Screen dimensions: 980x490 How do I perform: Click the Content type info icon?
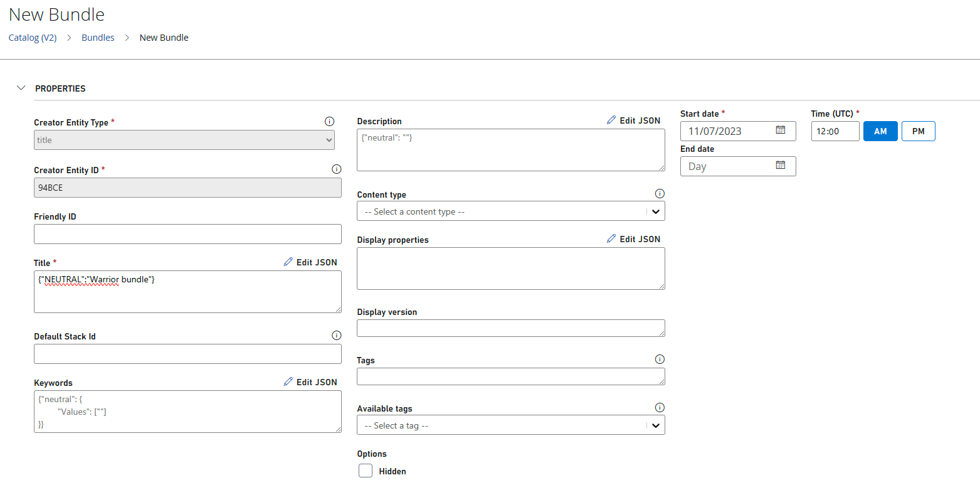pyautogui.click(x=660, y=194)
